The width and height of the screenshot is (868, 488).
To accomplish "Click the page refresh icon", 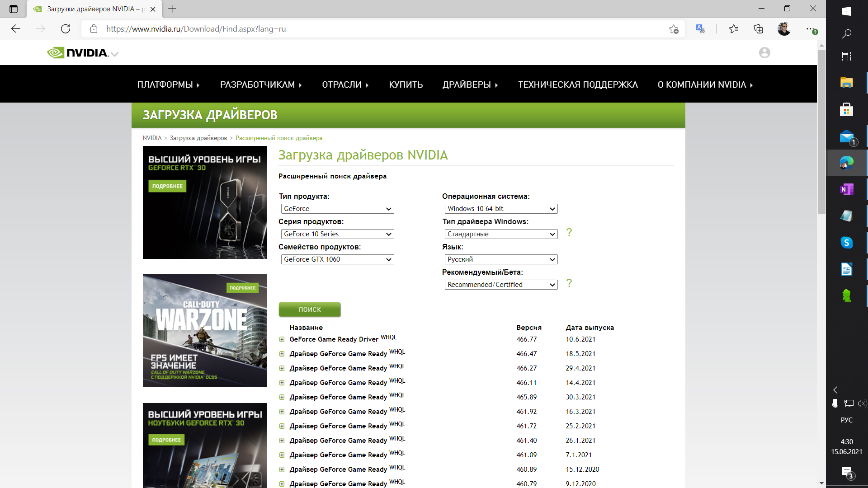I will click(x=66, y=28).
